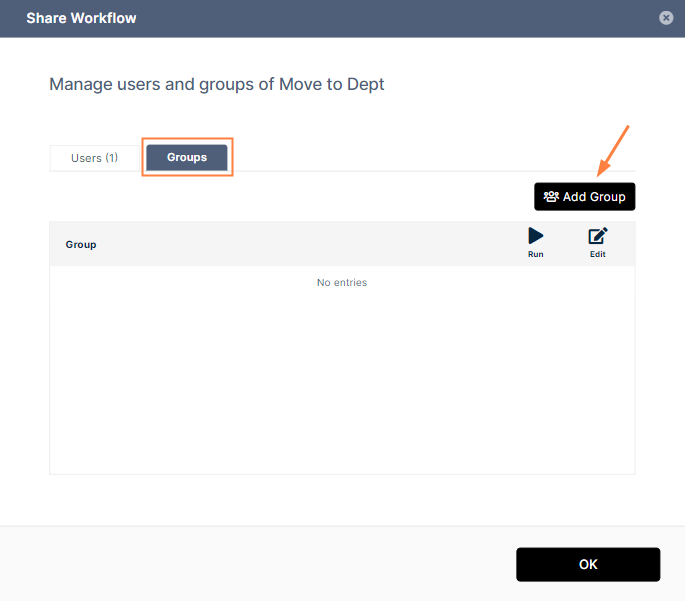Viewport: 685px width, 601px height.
Task: Click the people icon on Add Group
Action: tap(551, 197)
